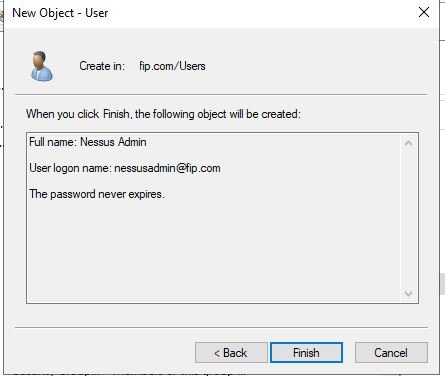Click the Finish button to create user
This screenshot has width=445, height=376.
tap(306, 352)
